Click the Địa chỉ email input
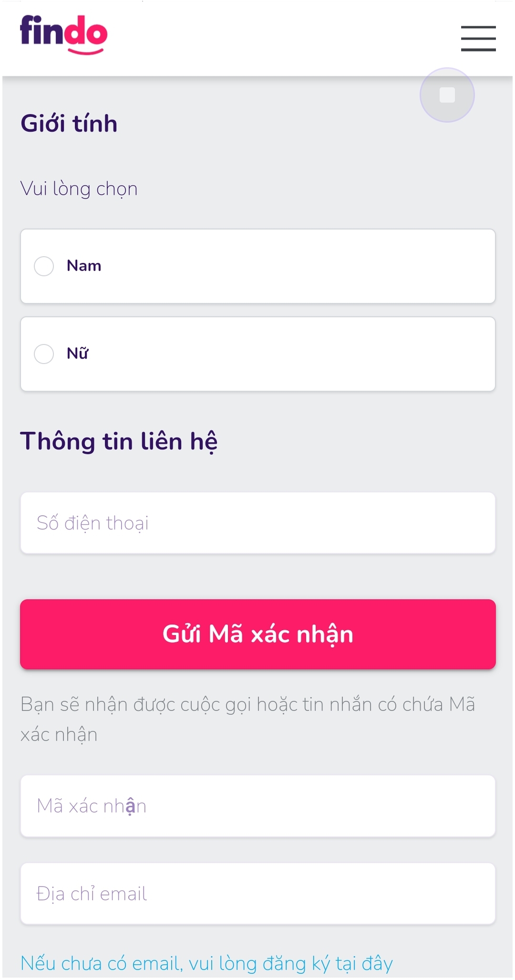 click(x=257, y=894)
